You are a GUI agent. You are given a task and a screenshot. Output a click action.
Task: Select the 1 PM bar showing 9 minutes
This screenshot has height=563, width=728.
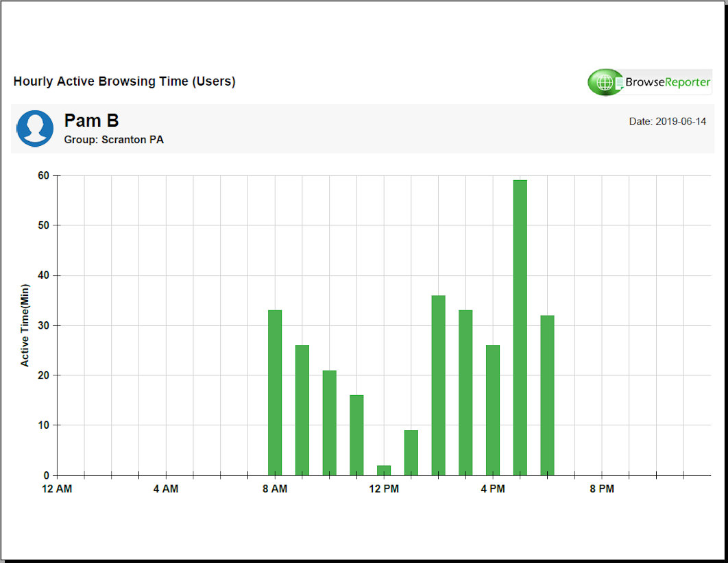(x=411, y=453)
